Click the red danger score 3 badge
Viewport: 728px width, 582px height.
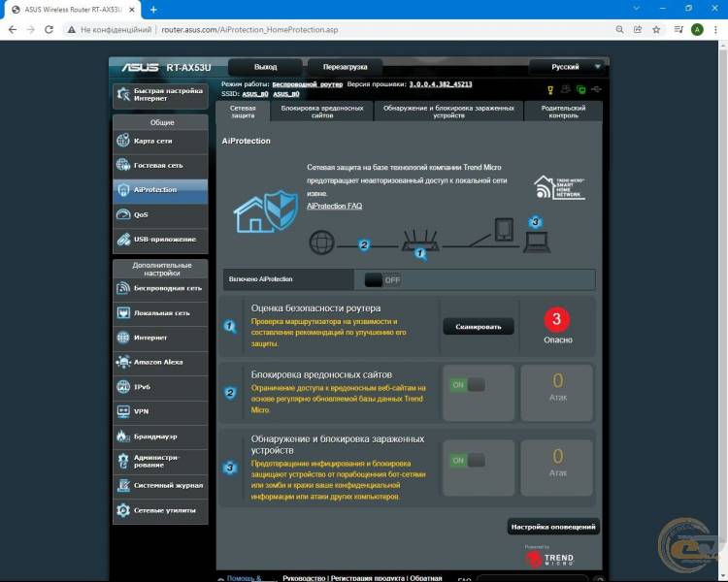[557, 319]
